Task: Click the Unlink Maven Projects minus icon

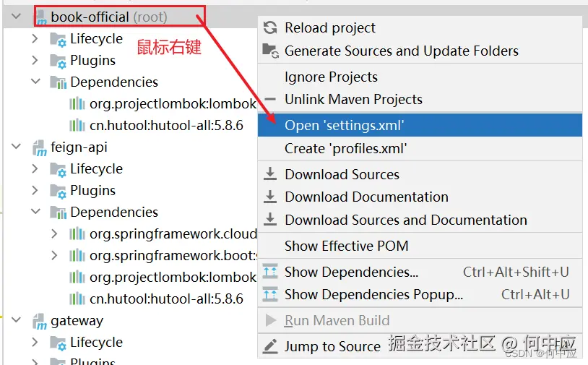Action: [270, 100]
